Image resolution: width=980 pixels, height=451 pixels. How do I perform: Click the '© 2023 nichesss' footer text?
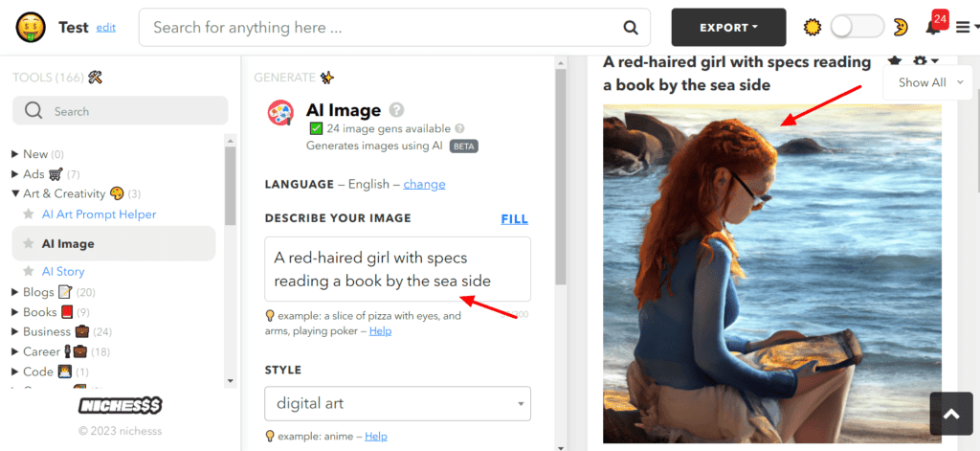(120, 431)
